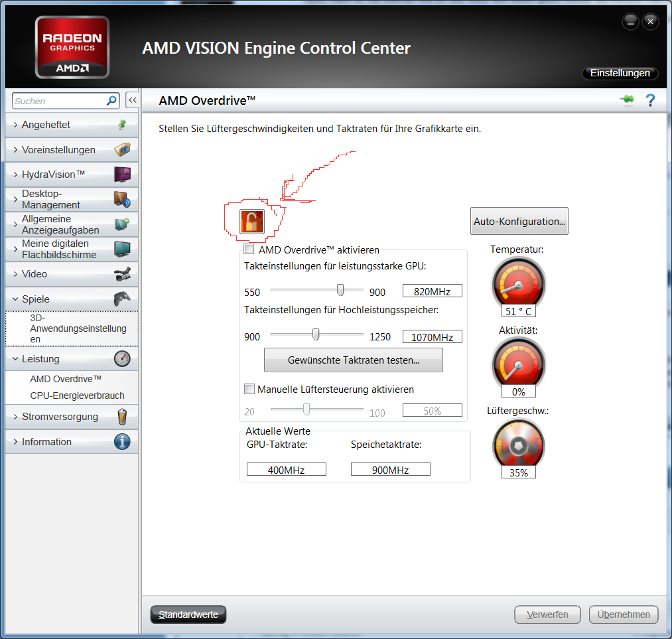Click the Radeon Graphics AMD logo
Image resolution: width=672 pixels, height=639 pixels.
coord(72,47)
